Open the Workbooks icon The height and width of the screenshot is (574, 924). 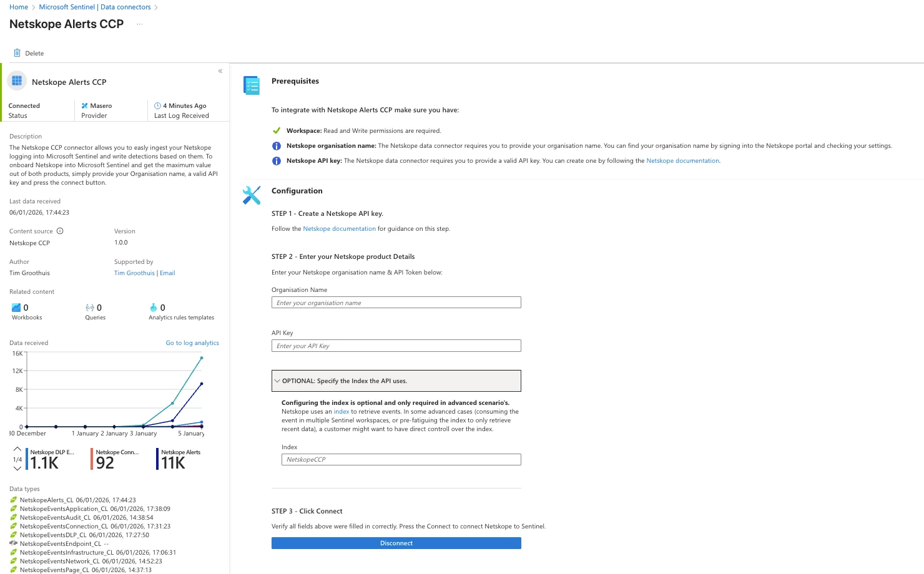click(16, 308)
